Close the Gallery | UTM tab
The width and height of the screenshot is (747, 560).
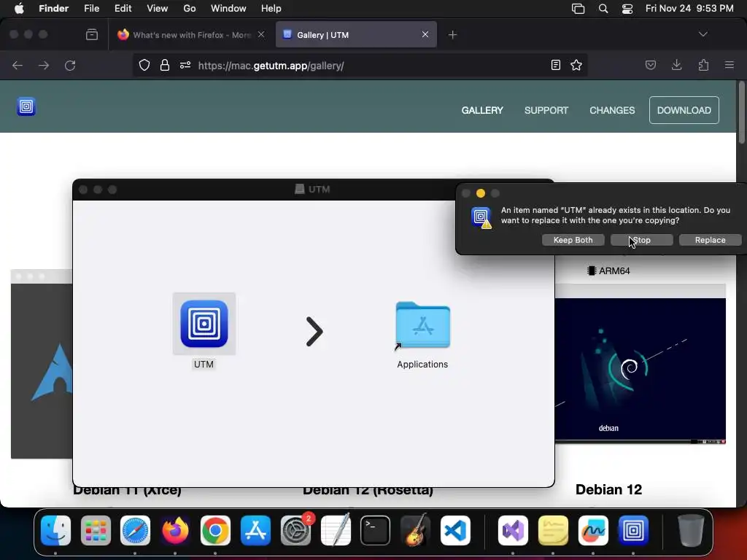coord(425,34)
